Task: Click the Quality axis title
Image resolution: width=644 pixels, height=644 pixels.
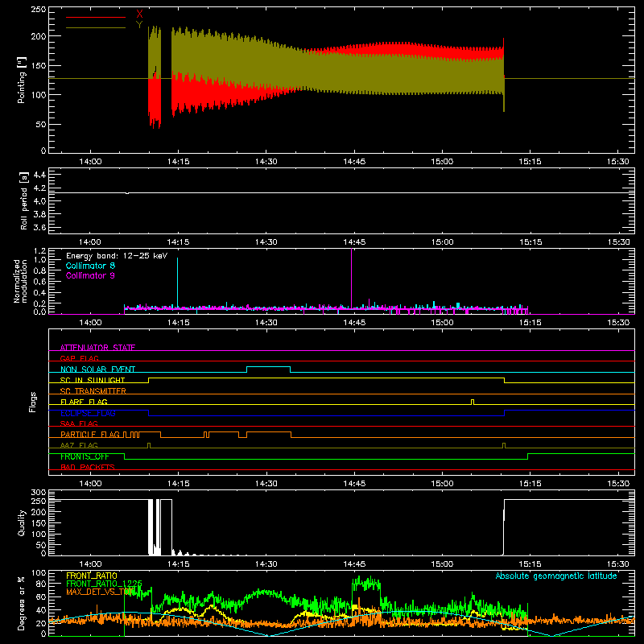Action: (x=22, y=522)
